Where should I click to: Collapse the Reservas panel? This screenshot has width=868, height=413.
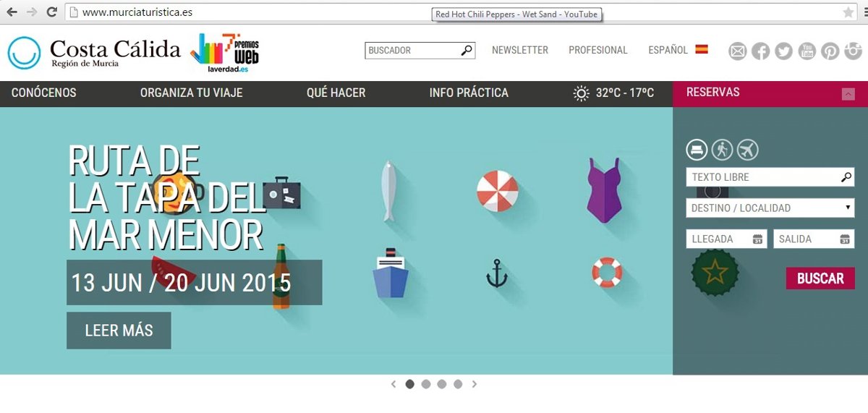[x=848, y=94]
